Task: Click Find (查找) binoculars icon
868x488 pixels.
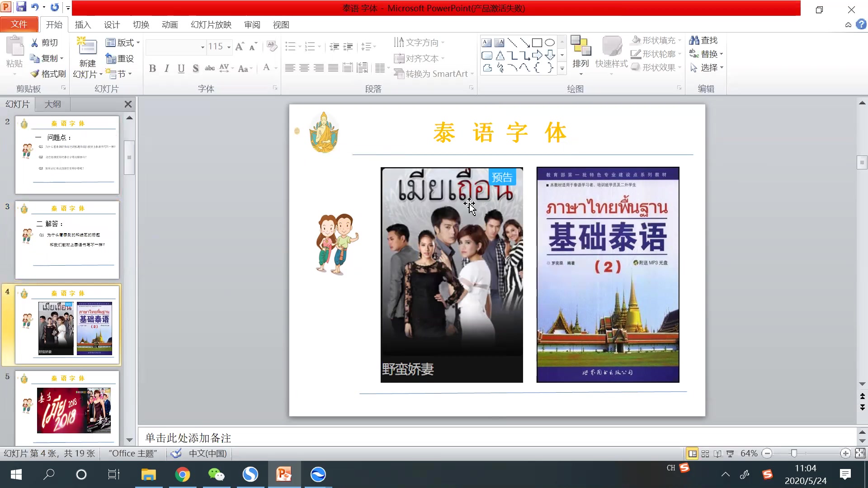Action: pos(694,40)
